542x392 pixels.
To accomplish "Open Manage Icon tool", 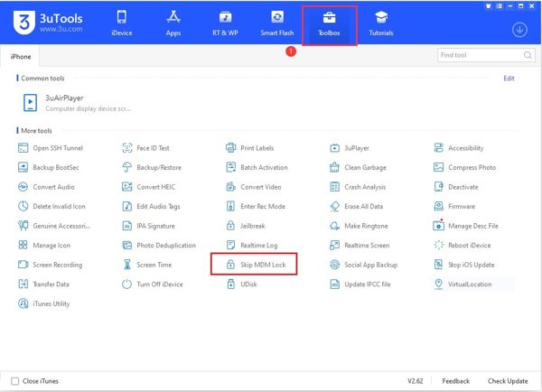I will 44,245.
